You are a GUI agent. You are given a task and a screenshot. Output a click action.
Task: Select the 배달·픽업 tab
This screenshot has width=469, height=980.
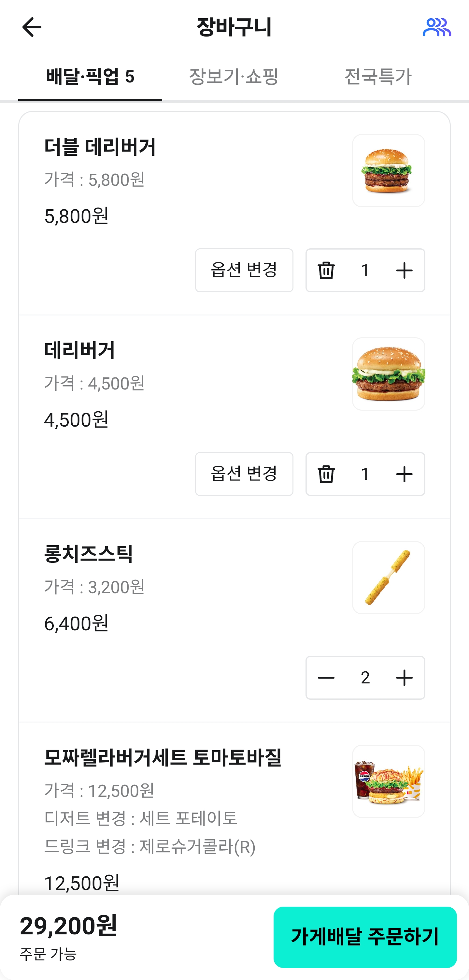tap(90, 77)
